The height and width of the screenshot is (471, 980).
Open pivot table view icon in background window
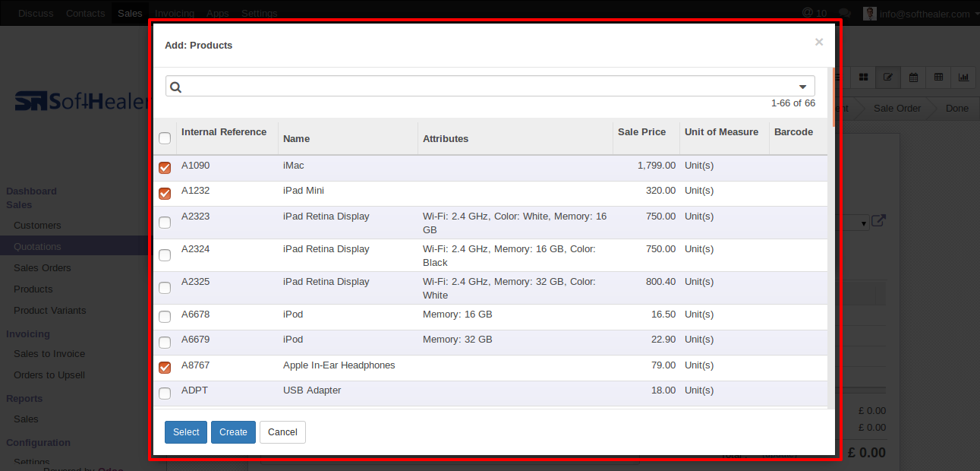(x=939, y=77)
